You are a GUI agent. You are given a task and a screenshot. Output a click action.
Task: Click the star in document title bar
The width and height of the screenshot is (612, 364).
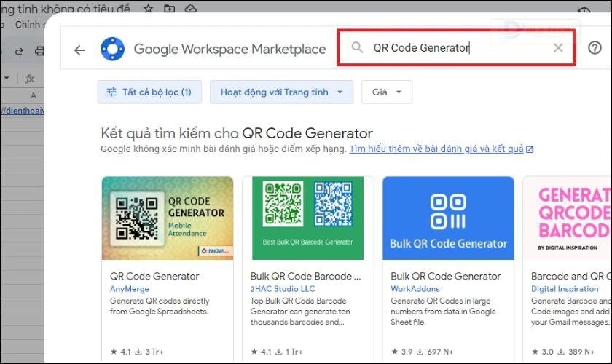pyautogui.click(x=148, y=8)
